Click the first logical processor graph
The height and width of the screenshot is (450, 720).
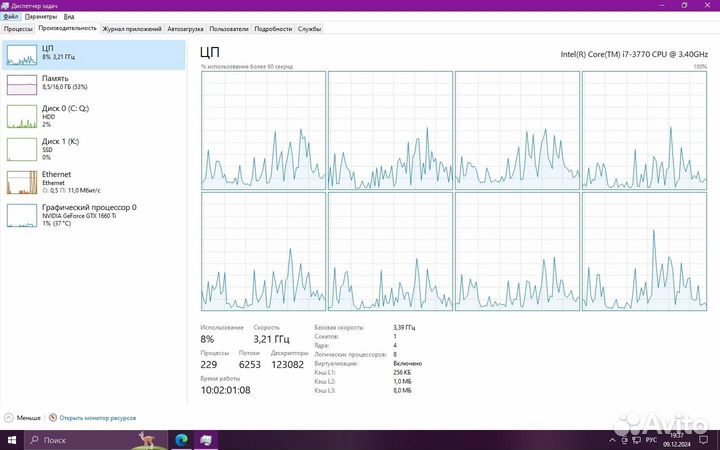tap(262, 130)
